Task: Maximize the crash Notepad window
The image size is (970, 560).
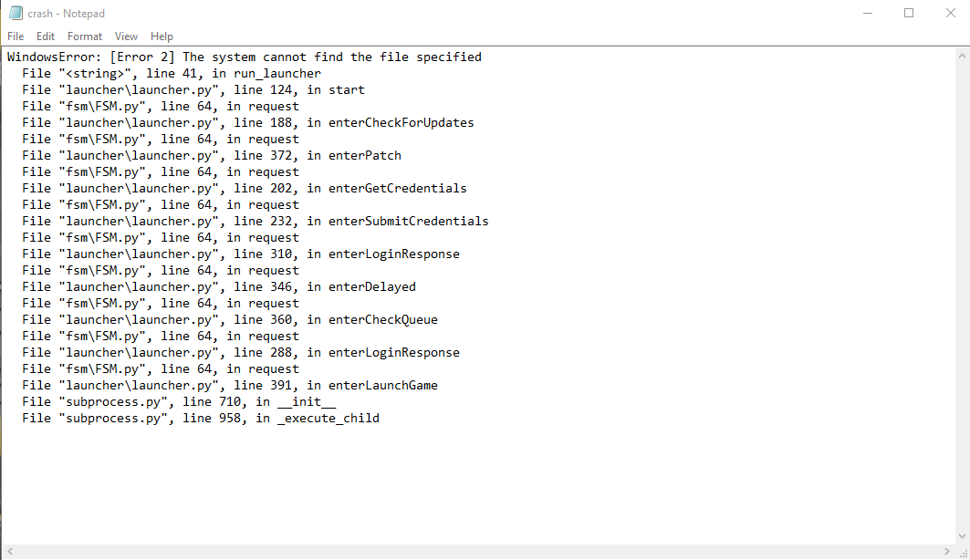Action: 909,13
